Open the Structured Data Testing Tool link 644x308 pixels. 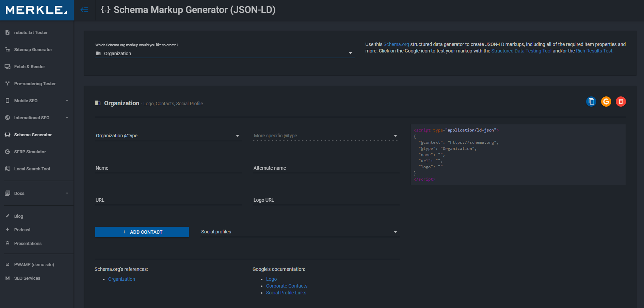(521, 51)
